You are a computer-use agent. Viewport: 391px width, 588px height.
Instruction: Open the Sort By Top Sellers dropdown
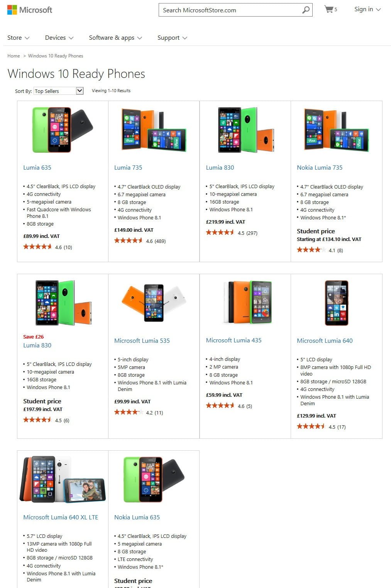tap(59, 91)
